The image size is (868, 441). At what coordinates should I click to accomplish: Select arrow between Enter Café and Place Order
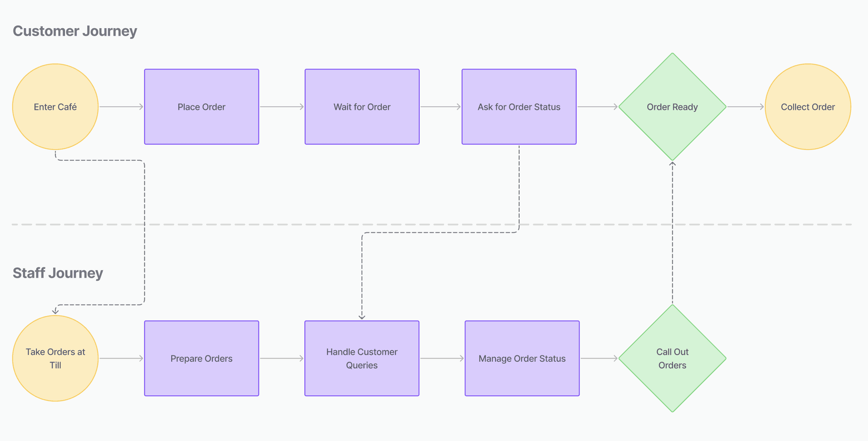point(121,107)
